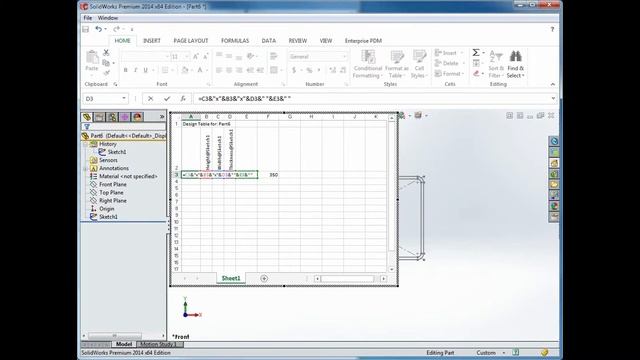Viewport: 640px width, 360px height.
Task: Switch to the FORMULAS tab
Action: pos(235,41)
